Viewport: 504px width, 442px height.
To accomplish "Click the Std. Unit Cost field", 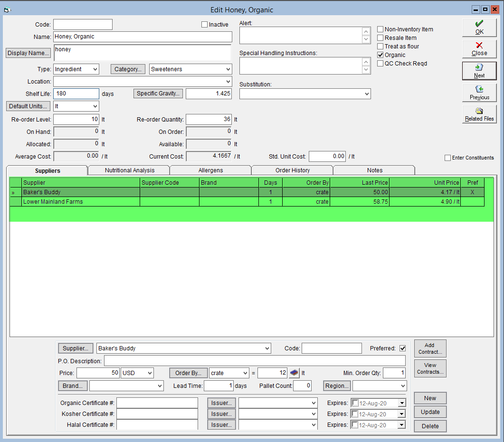I will click(x=327, y=157).
